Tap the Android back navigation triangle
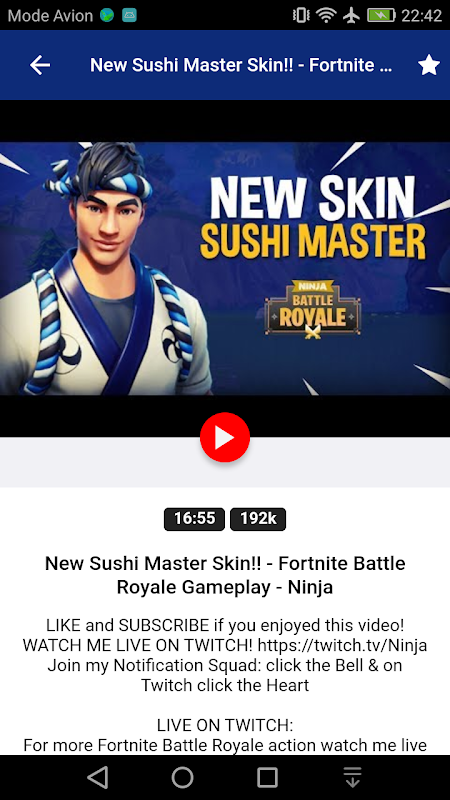 97,778
